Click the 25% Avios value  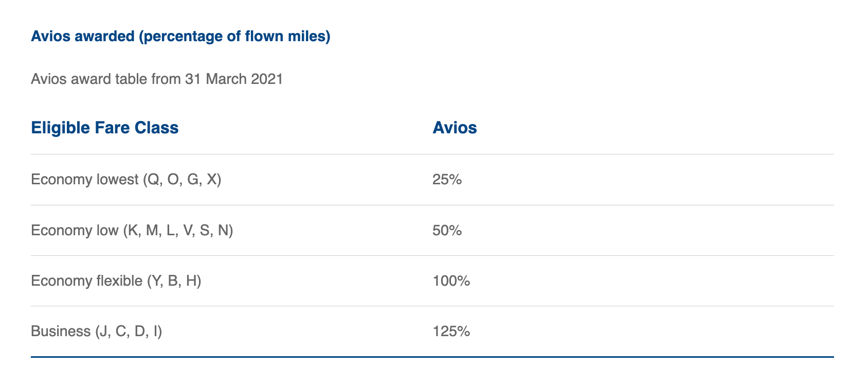point(447,180)
